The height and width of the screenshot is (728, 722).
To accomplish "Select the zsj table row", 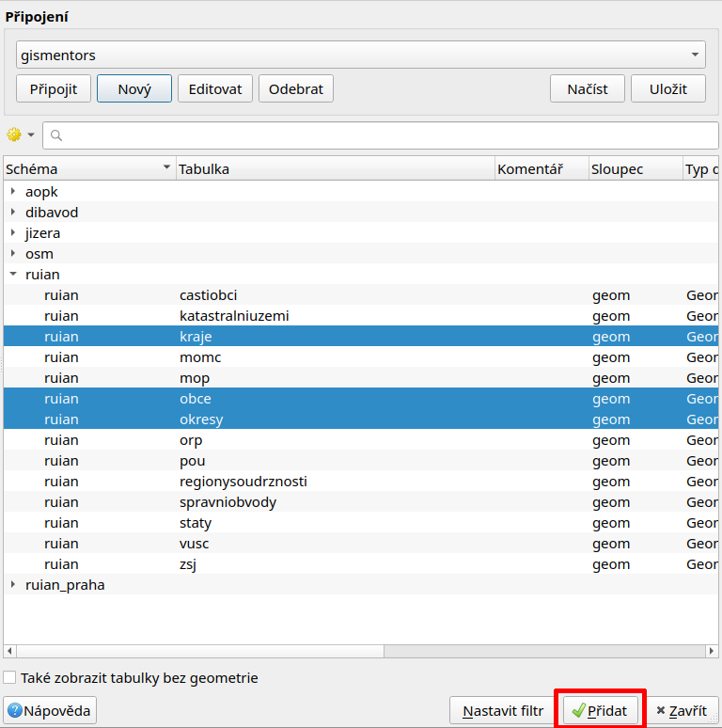I will click(x=361, y=563).
